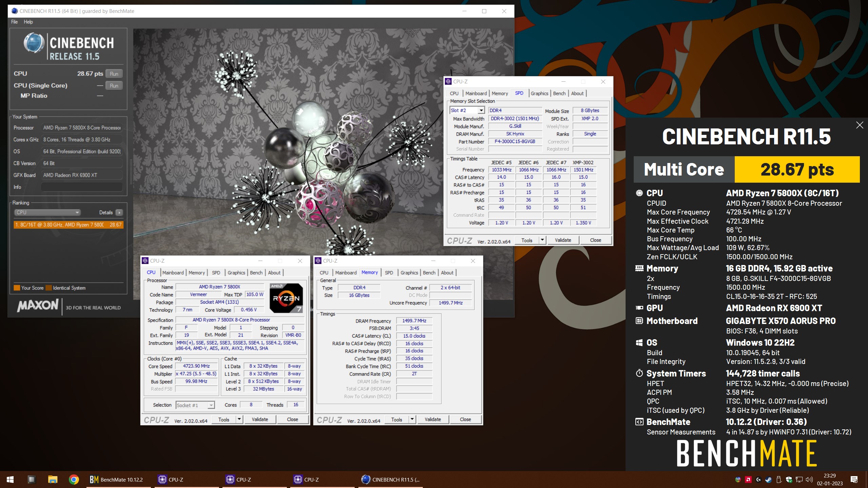Click the taskbar clock showing 23:29
Viewport: 868px width, 488px height.
click(830, 480)
